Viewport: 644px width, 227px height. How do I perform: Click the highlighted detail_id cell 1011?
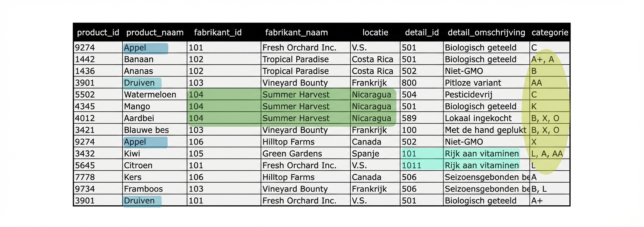coord(411,165)
